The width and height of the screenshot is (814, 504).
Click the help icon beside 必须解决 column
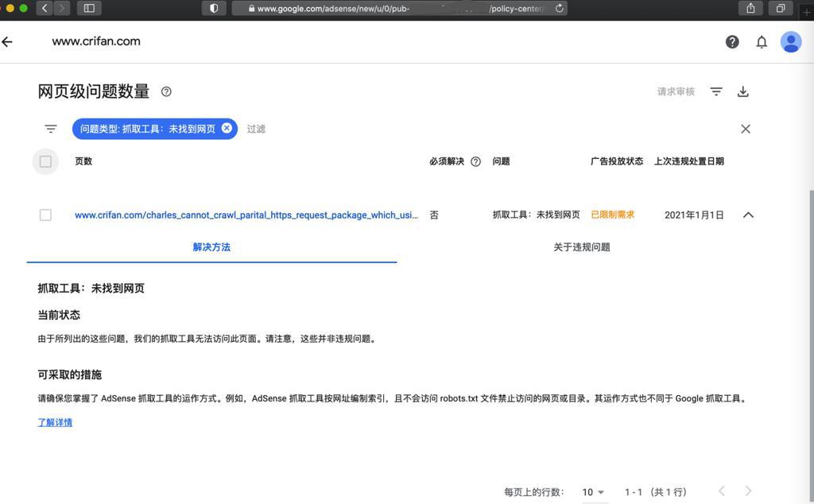(475, 161)
